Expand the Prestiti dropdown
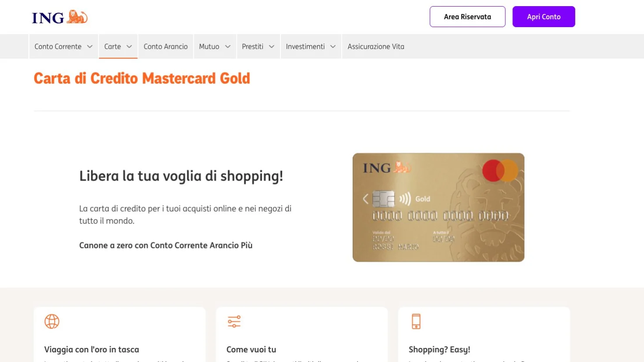Image resolution: width=644 pixels, height=362 pixels. (258, 46)
